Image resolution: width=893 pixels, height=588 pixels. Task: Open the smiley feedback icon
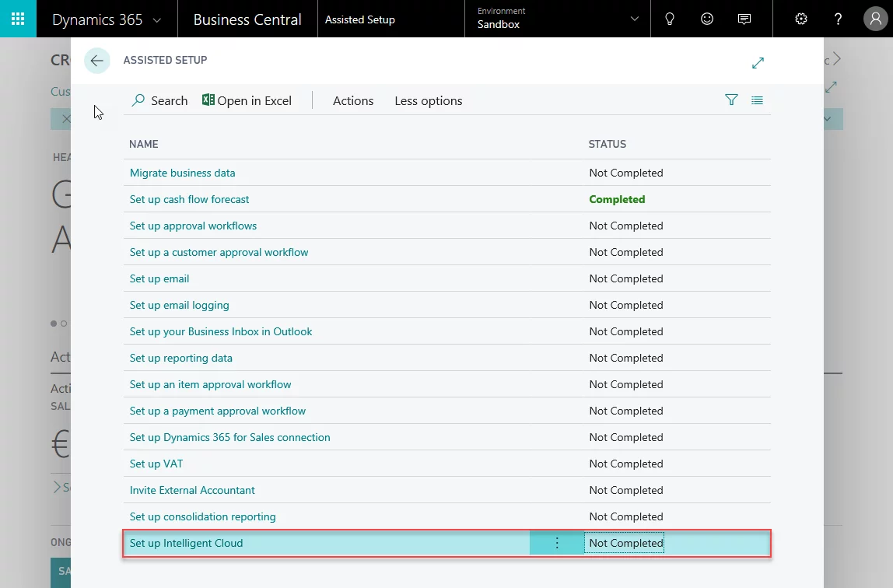tap(707, 19)
